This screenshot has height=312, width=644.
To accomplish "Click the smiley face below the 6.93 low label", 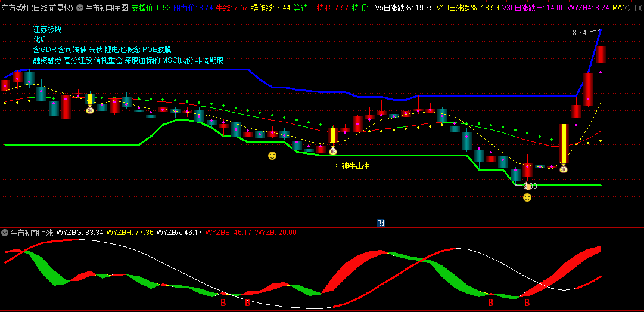I will click(x=527, y=197).
